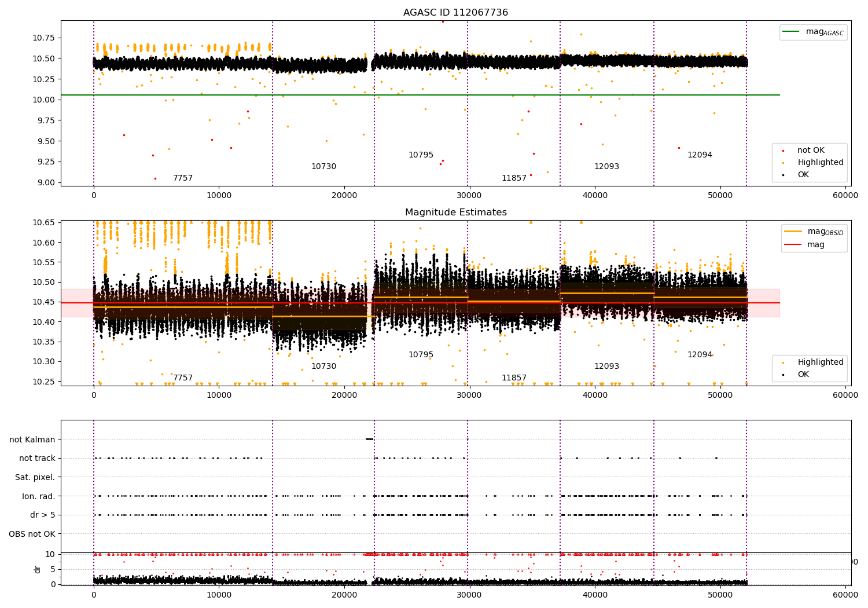This screenshot has width=868, height=608.
Task: Click the 'Ion. rad.' row label
Action: (39, 496)
